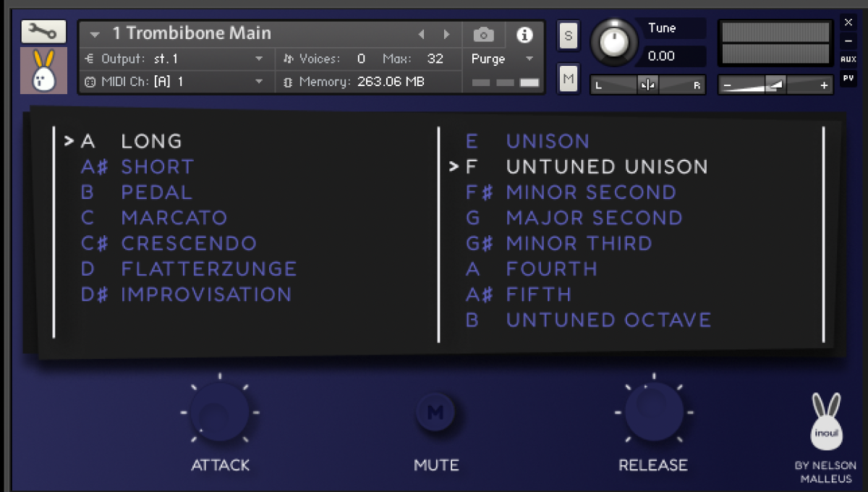The height and width of the screenshot is (492, 868).
Task: Solo the instrument with S button
Action: (x=569, y=35)
